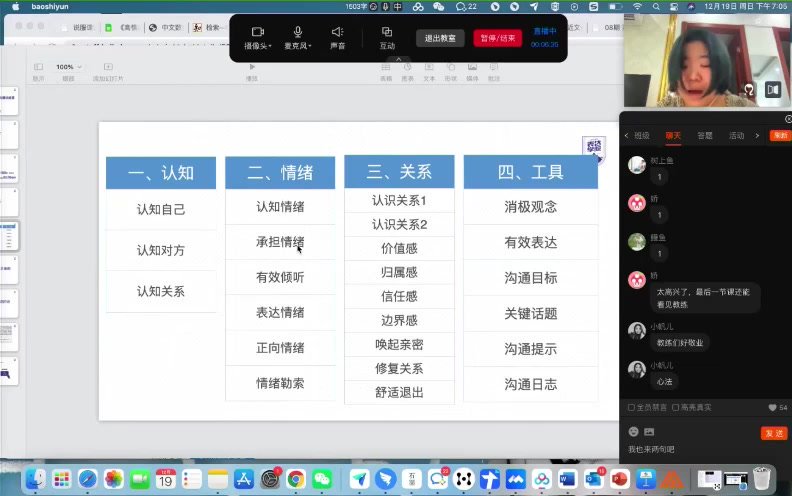The image size is (792, 496).
Task: Expand the 摄像头 dropdown arrow
Action: point(272,46)
